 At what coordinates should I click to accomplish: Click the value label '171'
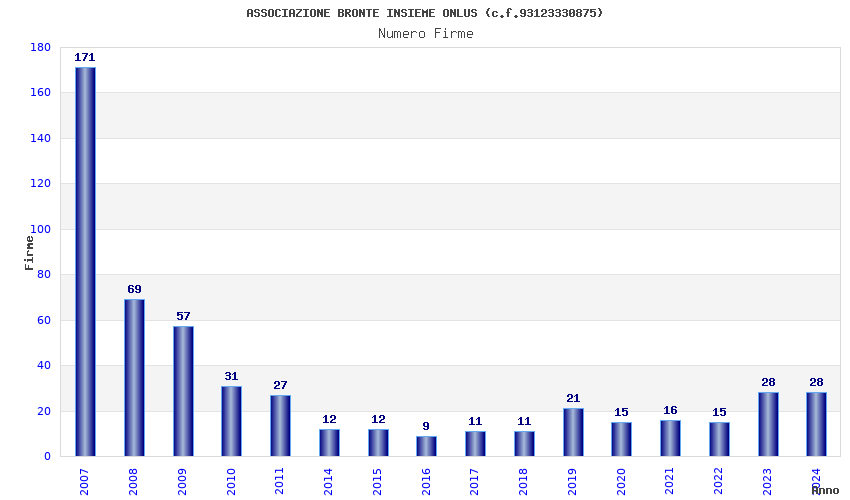tap(85, 57)
